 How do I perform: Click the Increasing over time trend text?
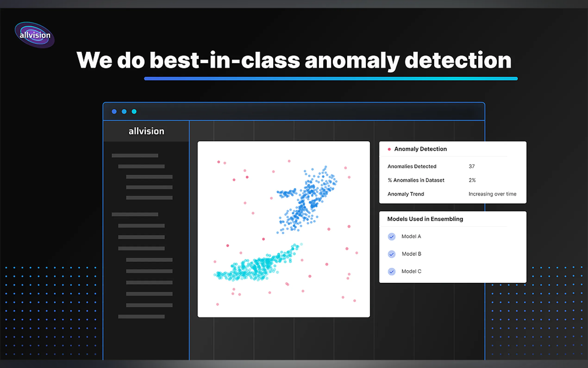(492, 194)
